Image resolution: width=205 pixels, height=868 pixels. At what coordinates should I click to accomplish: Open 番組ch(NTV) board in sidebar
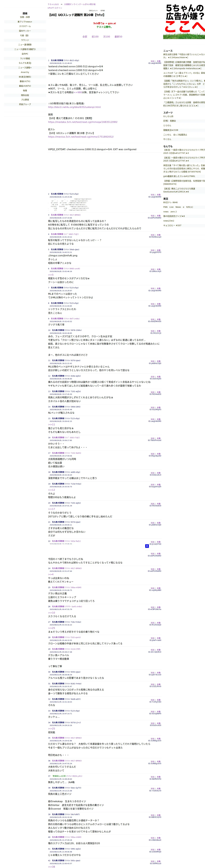point(25,86)
